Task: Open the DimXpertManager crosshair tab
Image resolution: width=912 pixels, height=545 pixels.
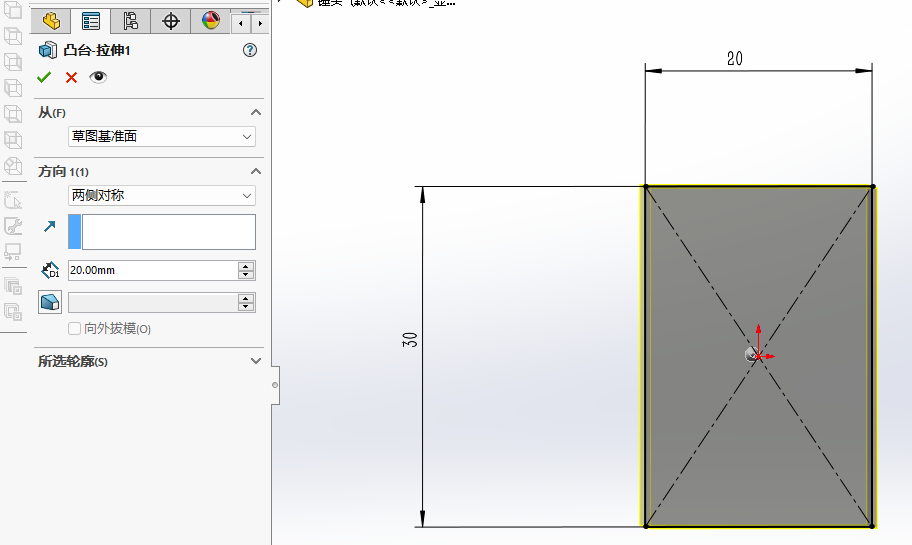Action: 170,22
